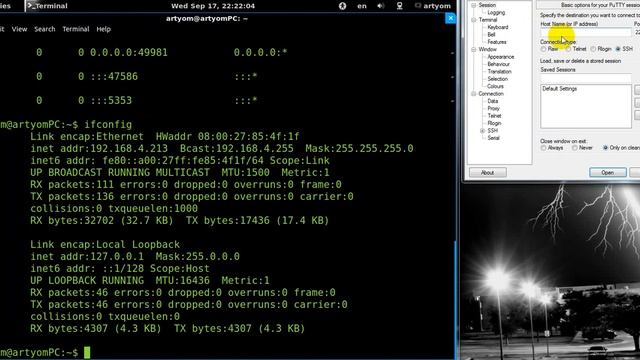Image resolution: width=640 pixels, height=360 pixels.
Task: Select Serial category in PuTTY tree
Action: point(493,138)
